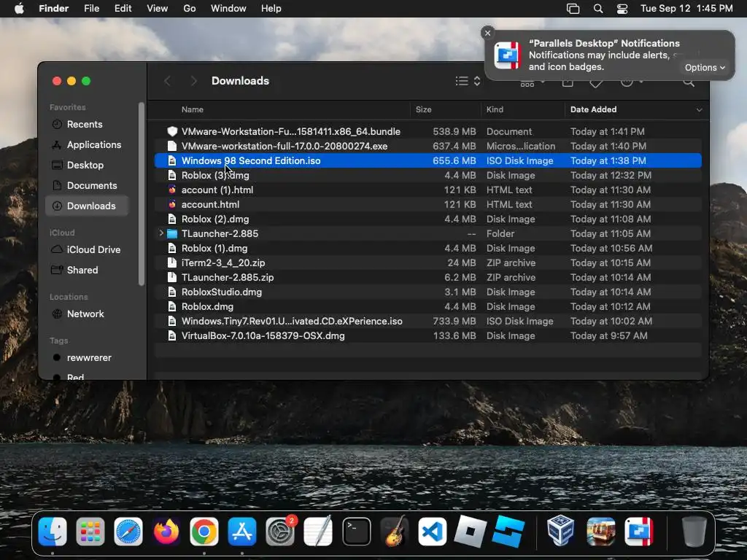Open the Trash in the Dock
The image size is (747, 560).
tap(694, 531)
